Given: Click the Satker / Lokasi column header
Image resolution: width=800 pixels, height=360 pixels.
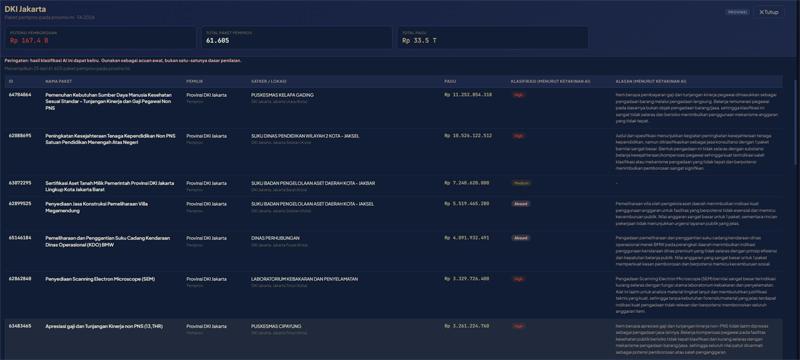Looking at the screenshot, I should click(x=268, y=81).
